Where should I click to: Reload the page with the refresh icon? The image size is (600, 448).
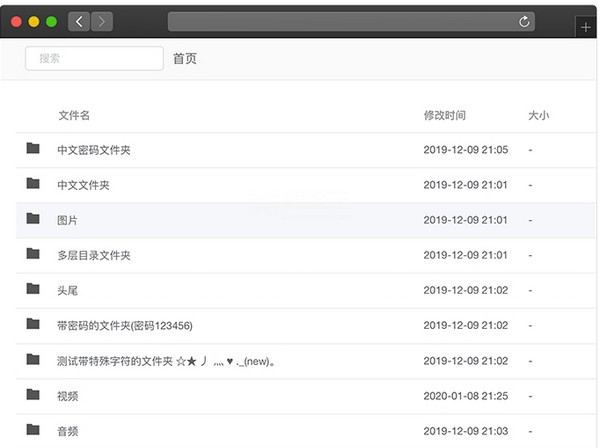(524, 21)
